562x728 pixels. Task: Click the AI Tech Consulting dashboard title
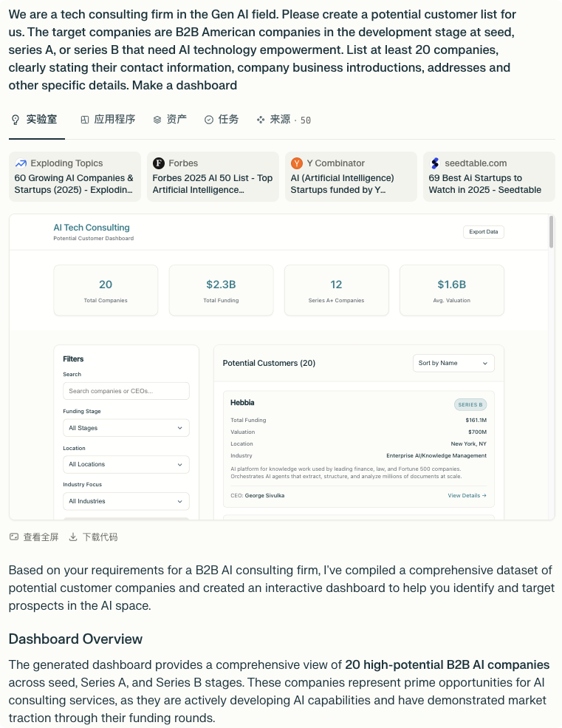tap(92, 228)
